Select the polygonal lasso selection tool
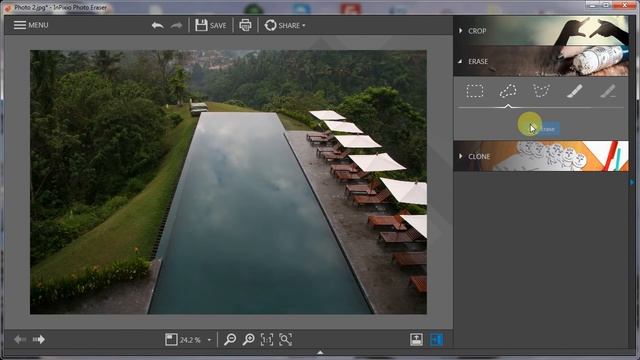This screenshot has height=360, width=640. [541, 91]
